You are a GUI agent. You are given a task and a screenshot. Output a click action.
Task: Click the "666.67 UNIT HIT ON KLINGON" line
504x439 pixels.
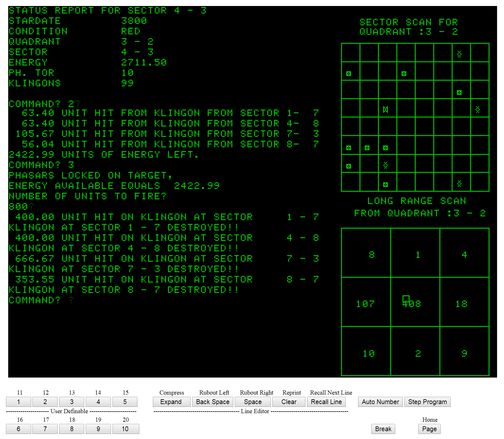coord(167,259)
